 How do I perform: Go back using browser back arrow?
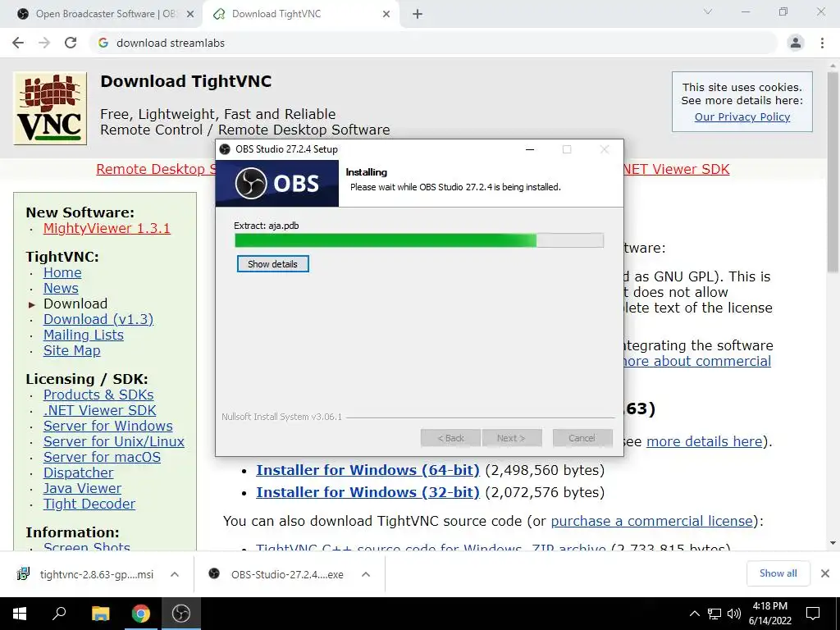click(18, 43)
